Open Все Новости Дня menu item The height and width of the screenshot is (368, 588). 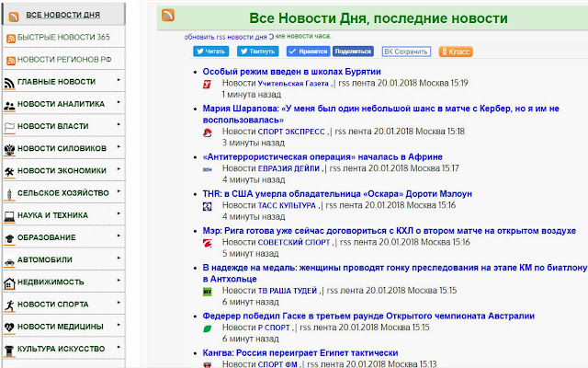click(x=63, y=15)
